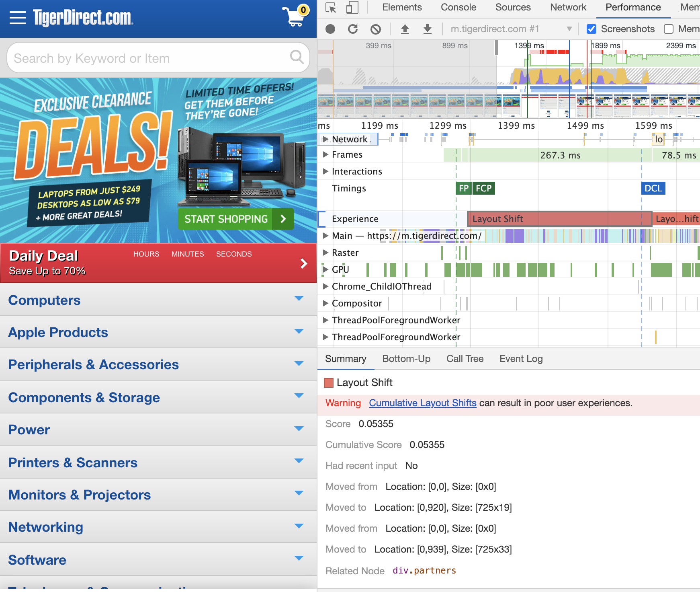Click the START SHOPPING button
The image size is (700, 592).
point(236,219)
